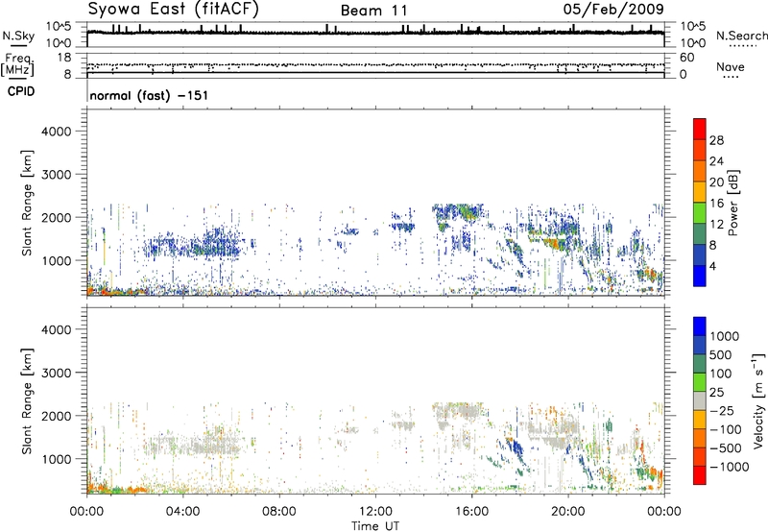This screenshot has width=768, height=532.
Task: Click the 08:00 time axis tick label
Action: pyautogui.click(x=278, y=512)
